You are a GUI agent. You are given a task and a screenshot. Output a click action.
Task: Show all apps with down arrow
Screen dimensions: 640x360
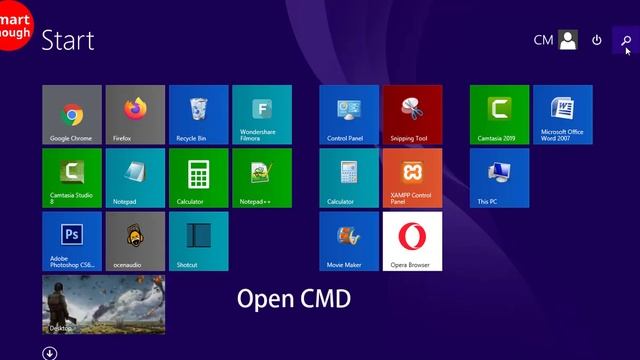[x=50, y=353]
